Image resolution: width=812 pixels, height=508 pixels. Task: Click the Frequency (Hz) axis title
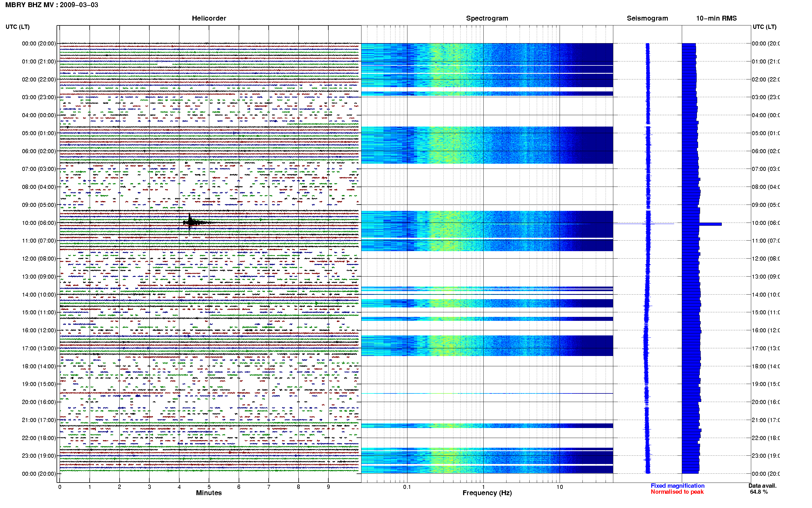[x=487, y=493]
